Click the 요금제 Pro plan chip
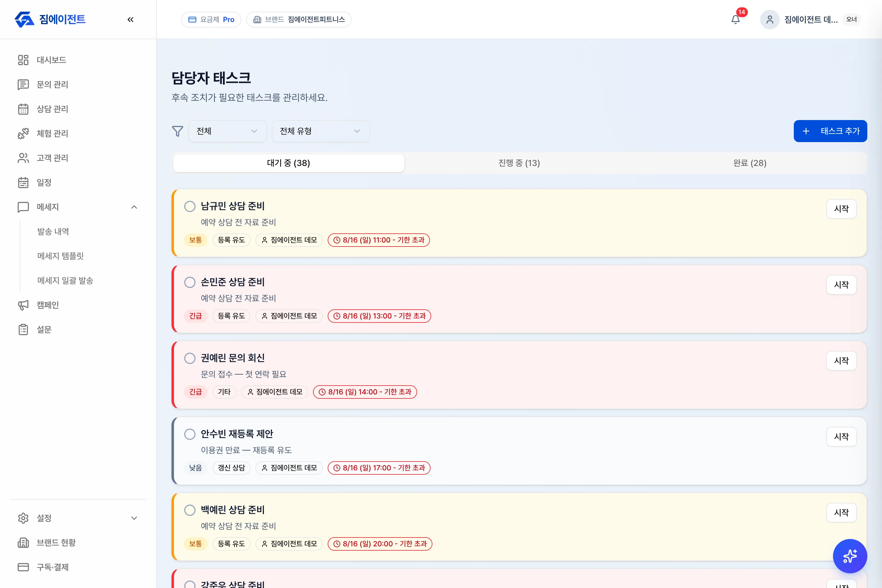This screenshot has width=882, height=588. [x=211, y=20]
